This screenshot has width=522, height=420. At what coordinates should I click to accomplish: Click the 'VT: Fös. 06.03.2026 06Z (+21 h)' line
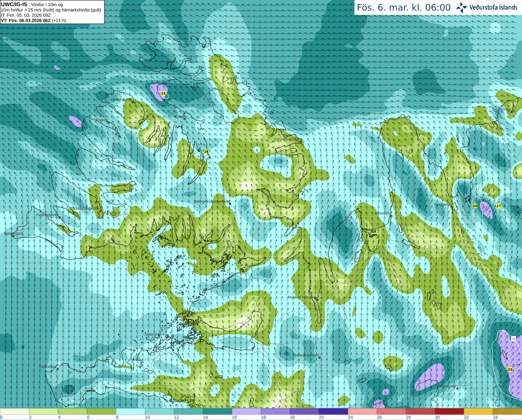[33, 20]
